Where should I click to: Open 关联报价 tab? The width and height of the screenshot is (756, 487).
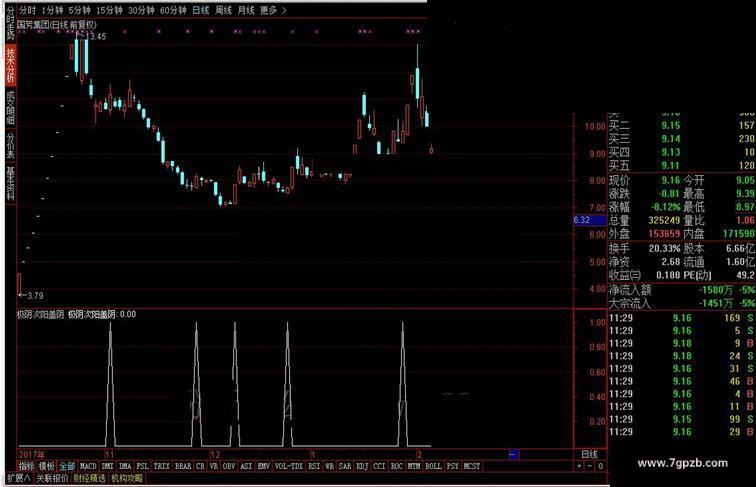pyautogui.click(x=53, y=478)
